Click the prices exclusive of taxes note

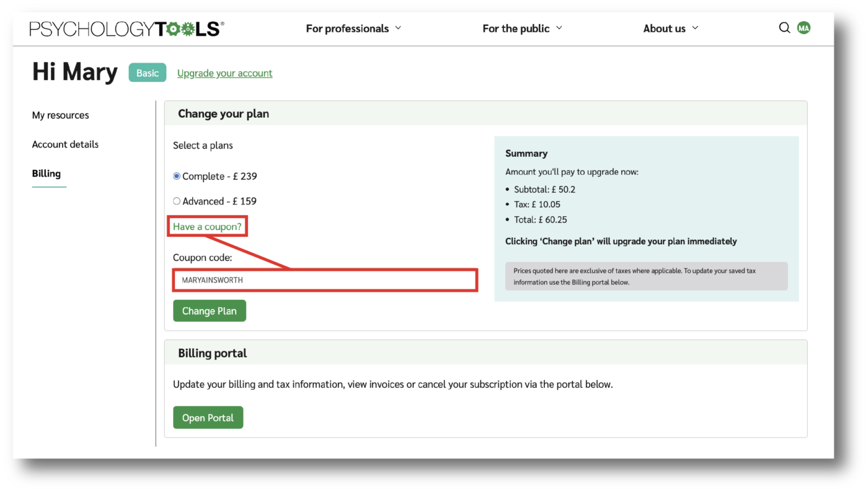[647, 276]
